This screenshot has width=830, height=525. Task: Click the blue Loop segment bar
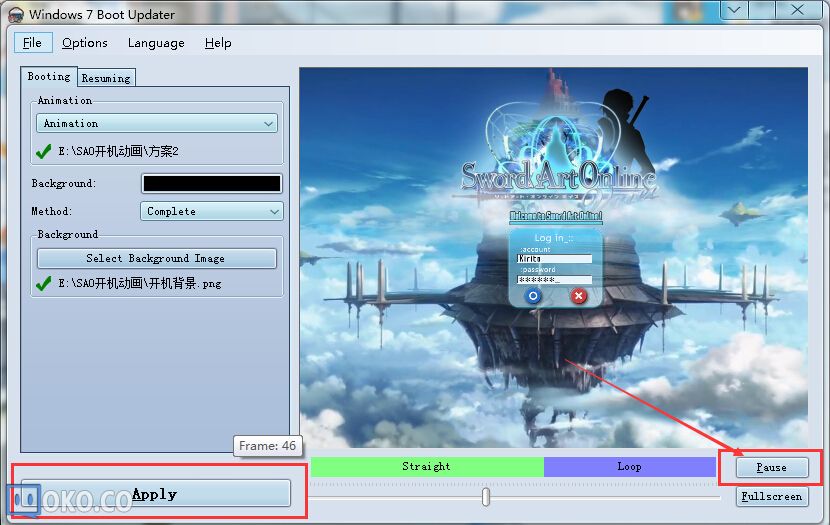[x=629, y=466]
